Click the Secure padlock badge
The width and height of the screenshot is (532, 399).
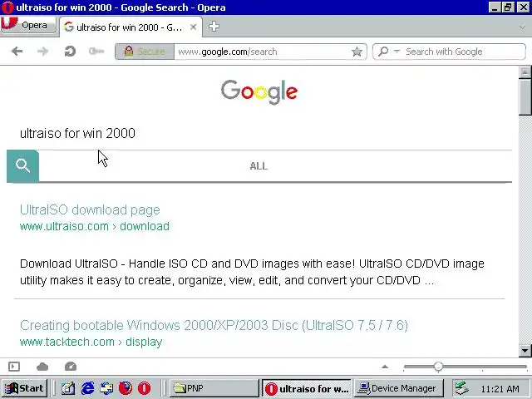[x=145, y=52]
